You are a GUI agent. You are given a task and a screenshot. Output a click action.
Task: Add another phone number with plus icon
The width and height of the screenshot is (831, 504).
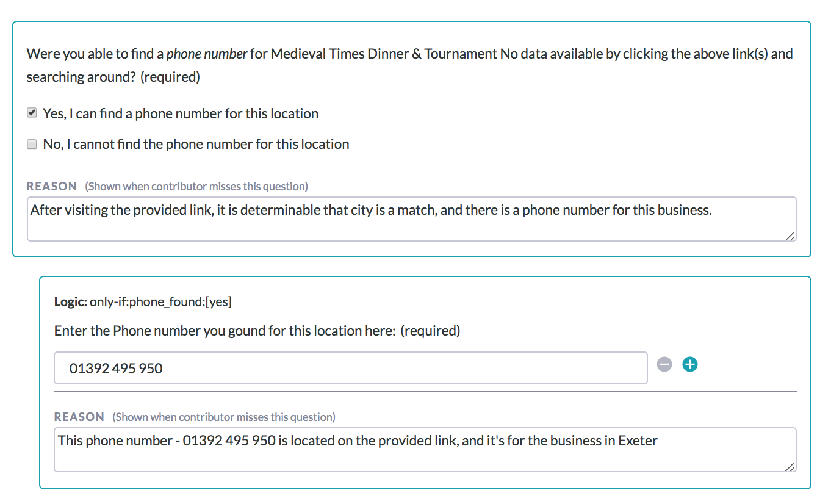tap(690, 364)
